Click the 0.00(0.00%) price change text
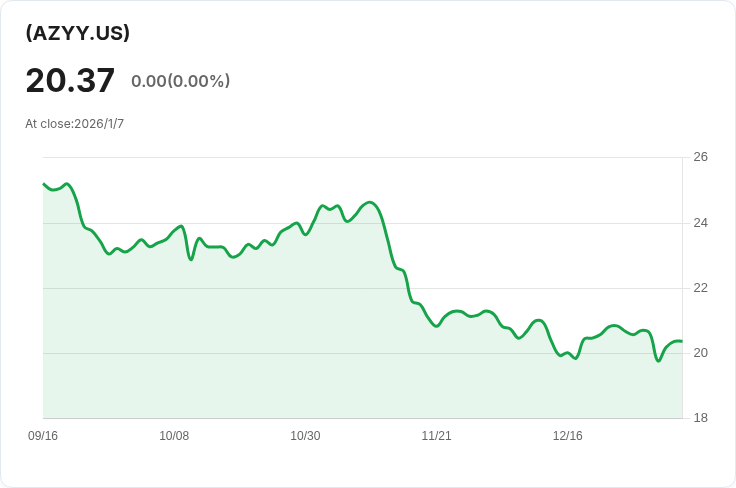This screenshot has width=736, height=488. (180, 81)
